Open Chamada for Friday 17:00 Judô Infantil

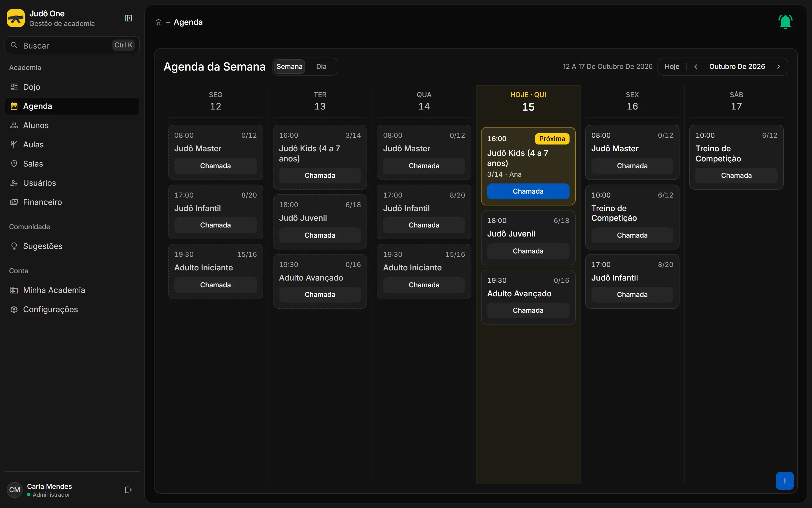point(632,294)
